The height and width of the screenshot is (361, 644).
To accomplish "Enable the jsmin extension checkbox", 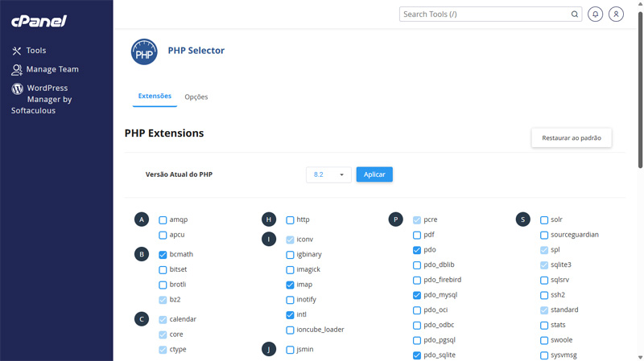I will (290, 350).
